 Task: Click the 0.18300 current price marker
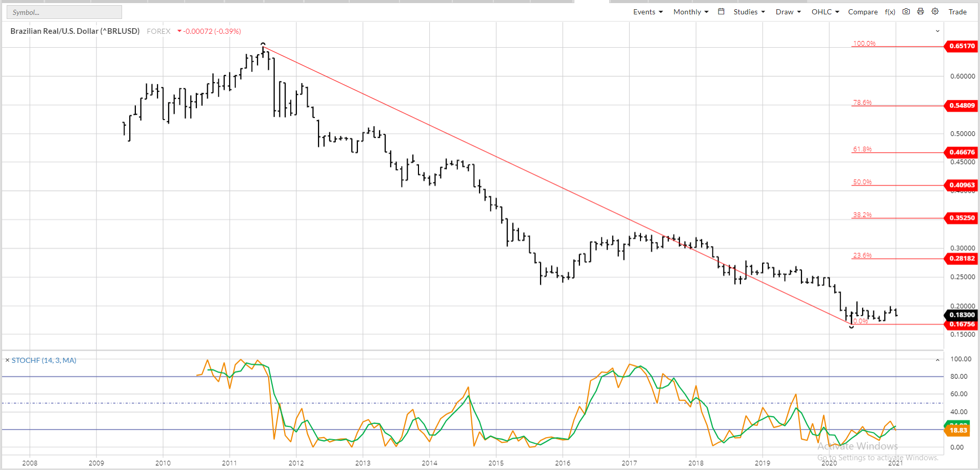pos(962,315)
